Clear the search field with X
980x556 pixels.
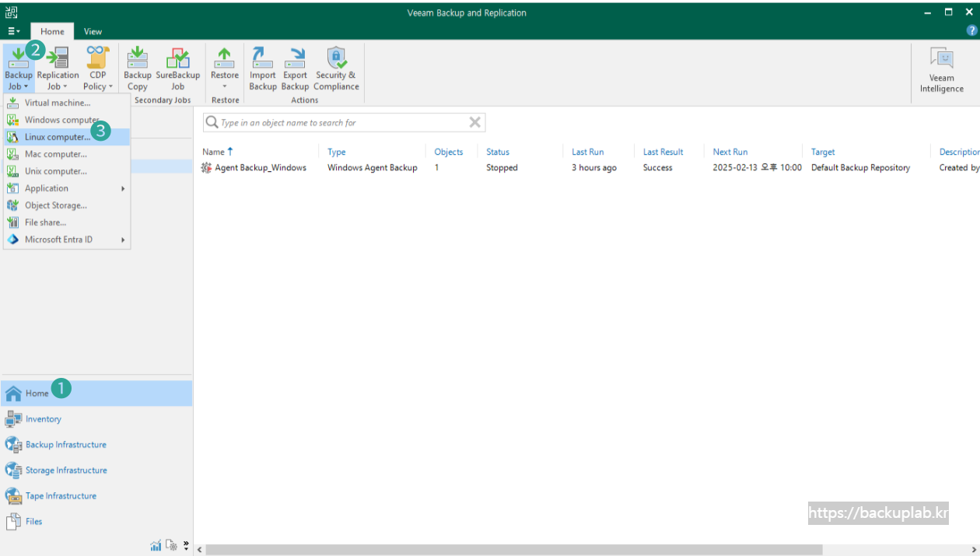pyautogui.click(x=474, y=123)
